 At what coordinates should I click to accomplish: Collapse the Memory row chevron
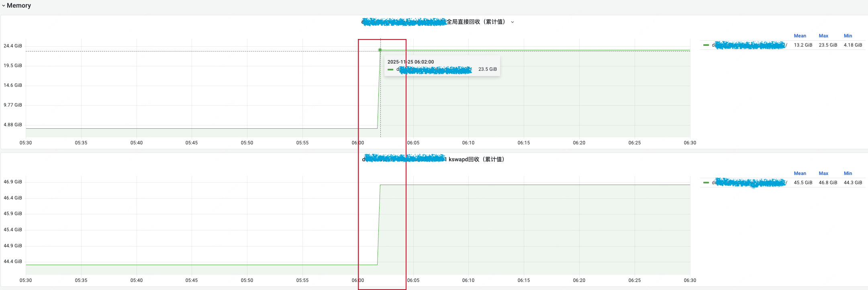4,6
